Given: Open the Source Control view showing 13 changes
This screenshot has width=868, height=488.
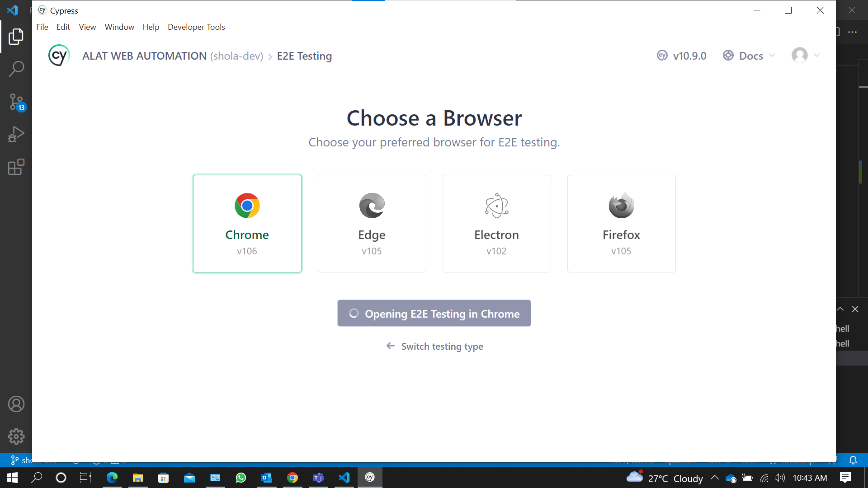Looking at the screenshot, I should tap(16, 102).
